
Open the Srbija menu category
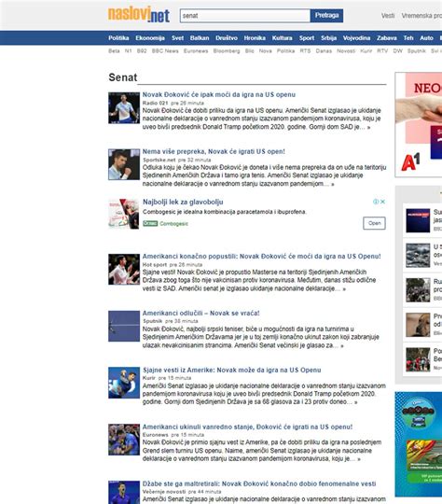328,38
